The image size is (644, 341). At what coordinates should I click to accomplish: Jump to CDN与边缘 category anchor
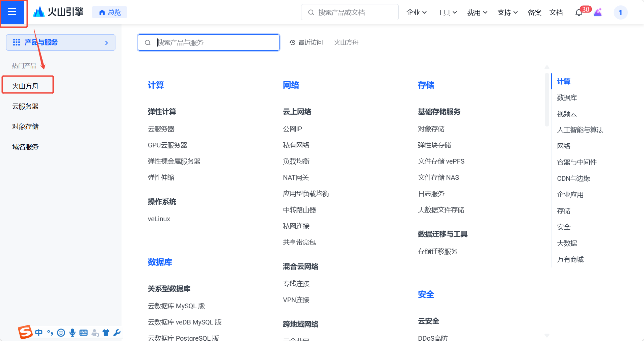pyautogui.click(x=573, y=178)
